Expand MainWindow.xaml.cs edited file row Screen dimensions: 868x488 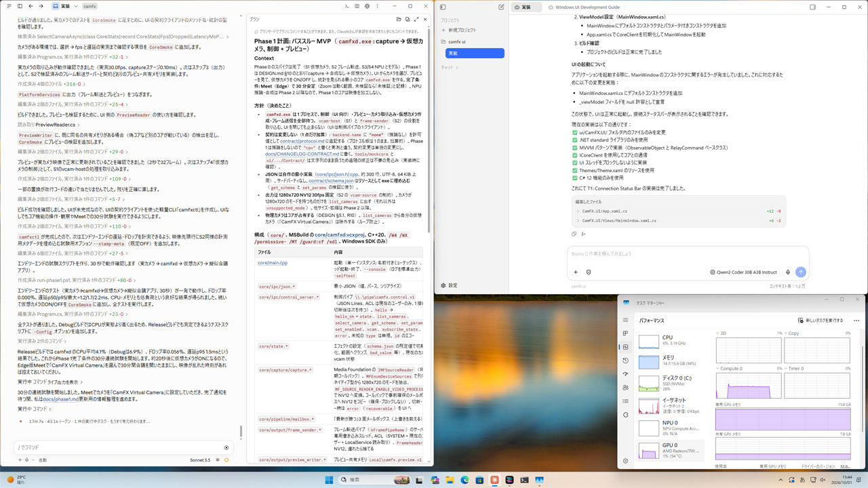coord(679,220)
